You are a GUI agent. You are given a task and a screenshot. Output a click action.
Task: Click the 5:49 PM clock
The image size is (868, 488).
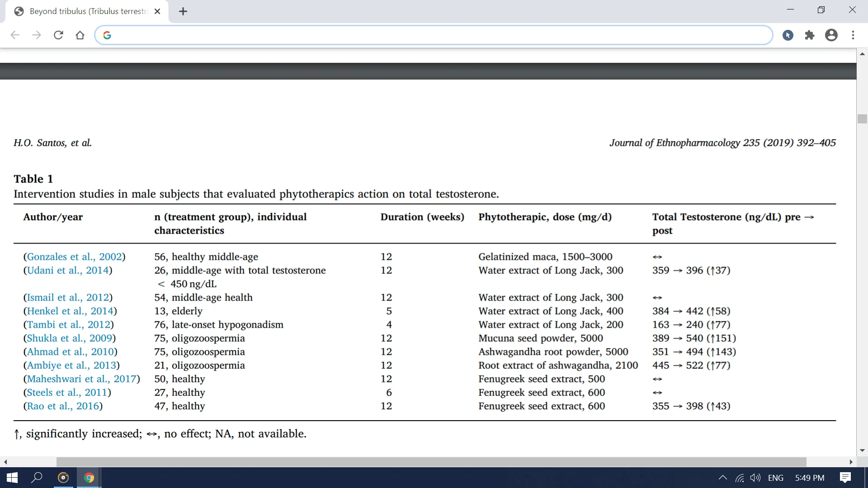pyautogui.click(x=810, y=478)
